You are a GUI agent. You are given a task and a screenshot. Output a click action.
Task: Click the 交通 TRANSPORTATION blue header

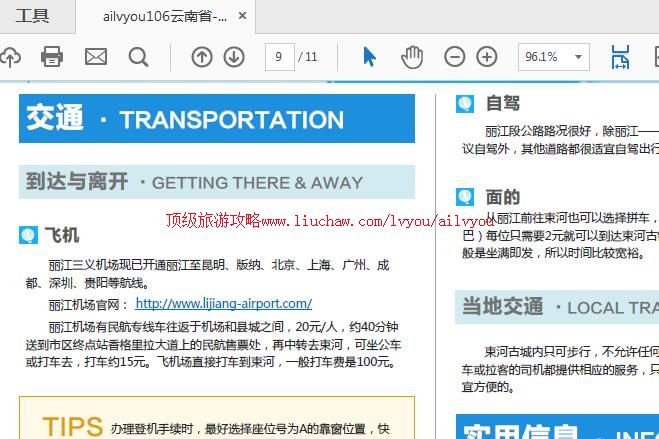[x=217, y=119]
